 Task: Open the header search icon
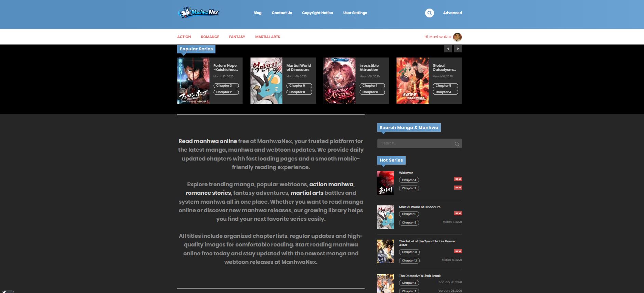(429, 13)
